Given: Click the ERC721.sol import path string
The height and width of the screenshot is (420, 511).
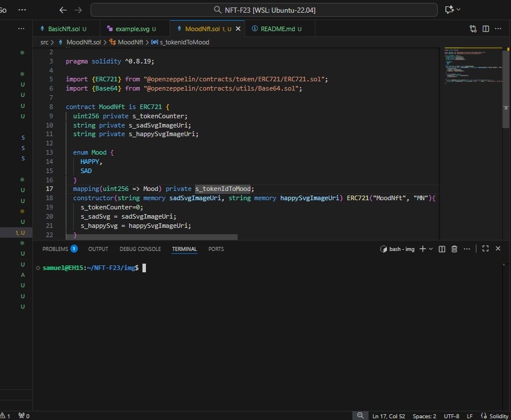Looking at the screenshot, I should (x=234, y=79).
